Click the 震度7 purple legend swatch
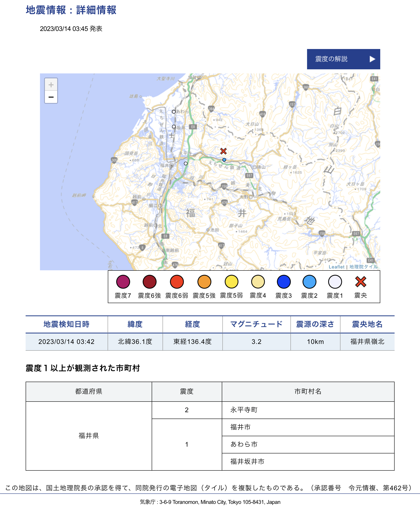This screenshot has height=509, width=420. [x=123, y=282]
